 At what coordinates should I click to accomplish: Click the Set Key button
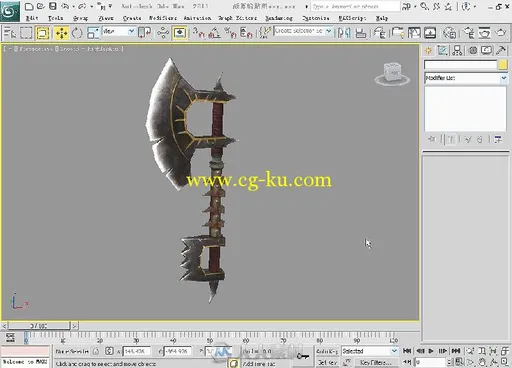327,362
